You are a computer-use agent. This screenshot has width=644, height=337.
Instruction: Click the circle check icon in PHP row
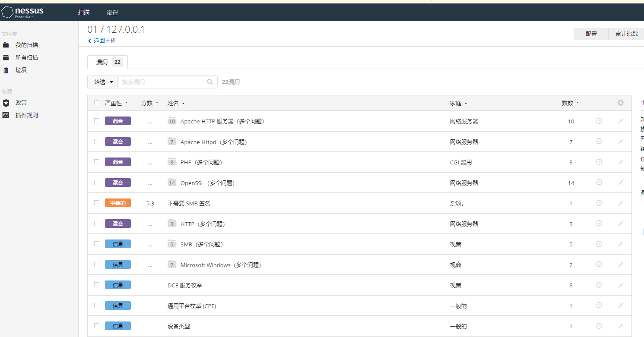599,162
